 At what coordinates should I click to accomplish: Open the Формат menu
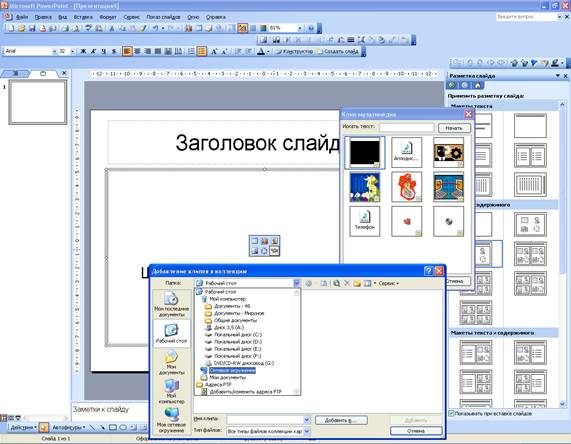point(108,17)
